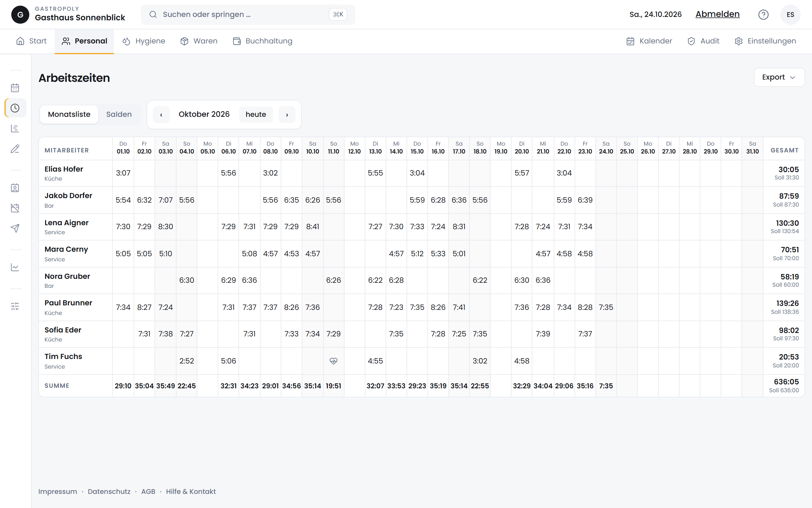Click the Arbeitszeiten page heading
Viewport: 812px width, 508px height.
74,78
